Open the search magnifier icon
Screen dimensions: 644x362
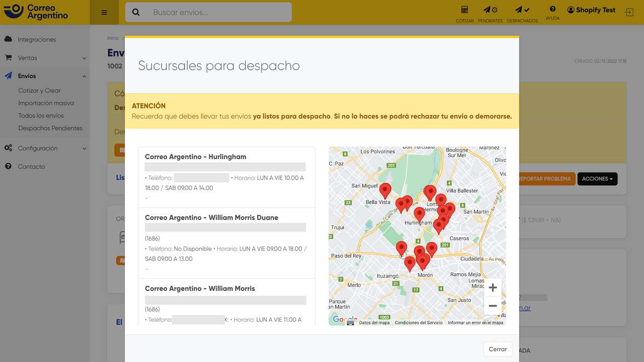tap(136, 12)
